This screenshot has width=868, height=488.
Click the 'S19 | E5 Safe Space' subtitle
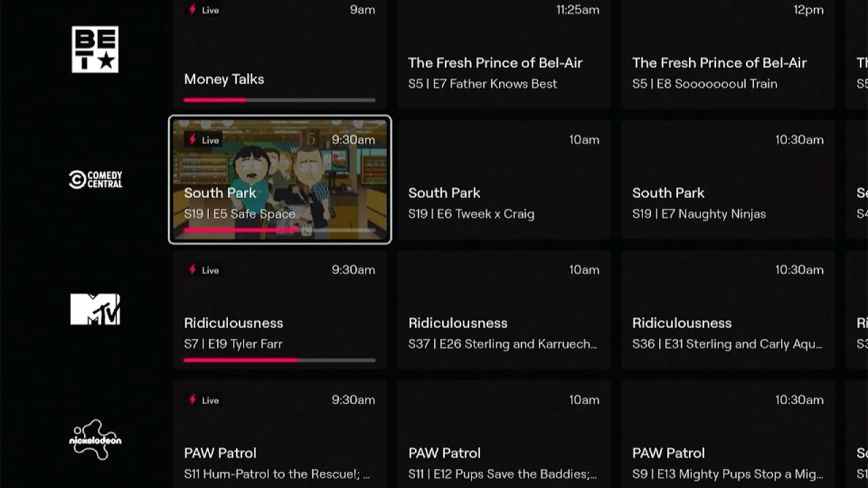pyautogui.click(x=239, y=214)
